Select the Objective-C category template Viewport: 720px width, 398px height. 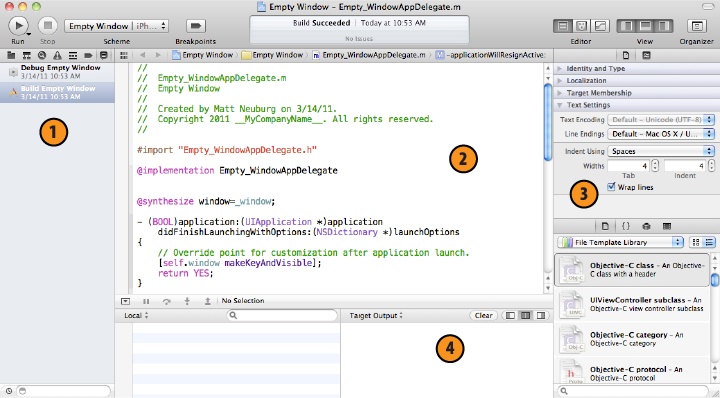tap(632, 339)
